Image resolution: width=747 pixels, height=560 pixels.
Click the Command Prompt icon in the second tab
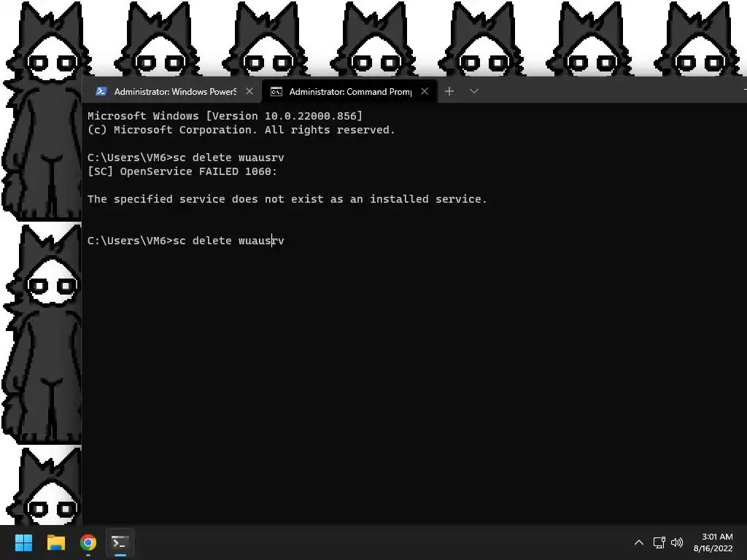pos(276,92)
